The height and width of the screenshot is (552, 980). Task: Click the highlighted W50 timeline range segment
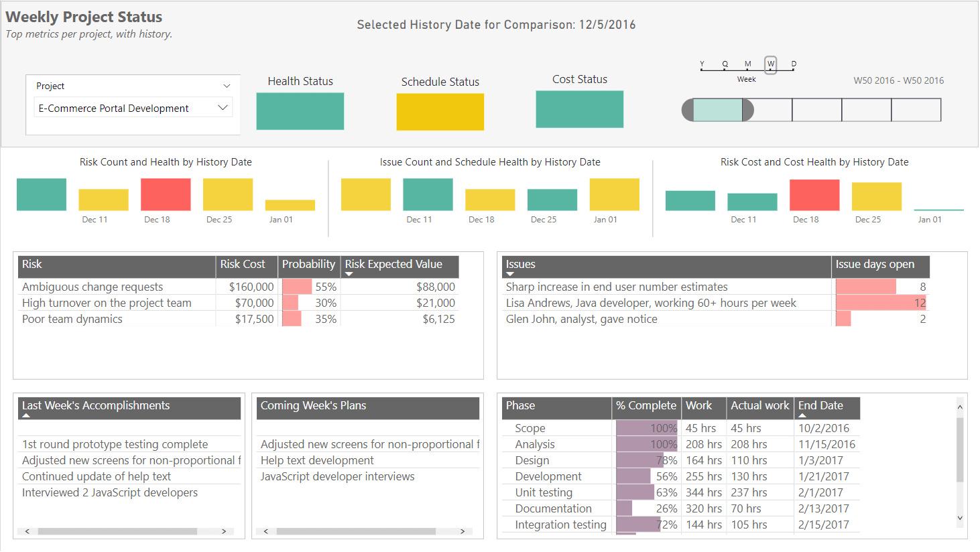(x=718, y=110)
